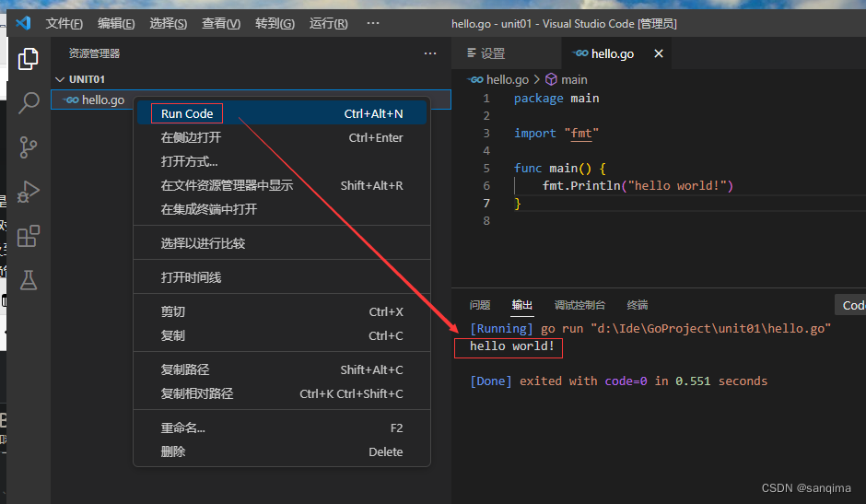This screenshot has width=866, height=504.
Task: Click the func main() declaration
Action: pos(559,168)
